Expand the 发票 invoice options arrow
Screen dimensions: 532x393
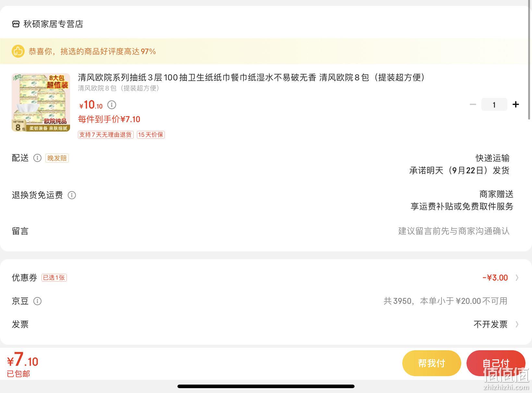(x=517, y=324)
